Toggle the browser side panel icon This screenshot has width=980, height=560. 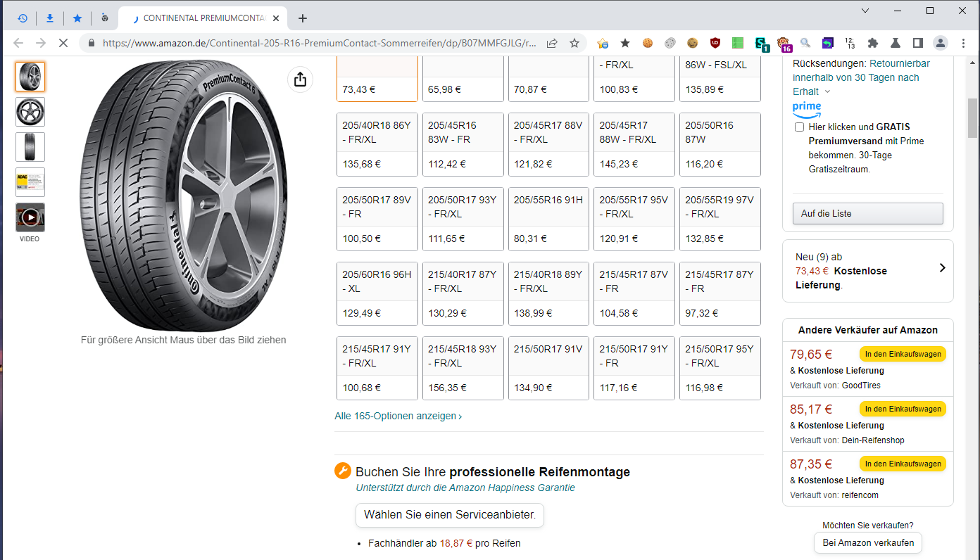click(918, 43)
